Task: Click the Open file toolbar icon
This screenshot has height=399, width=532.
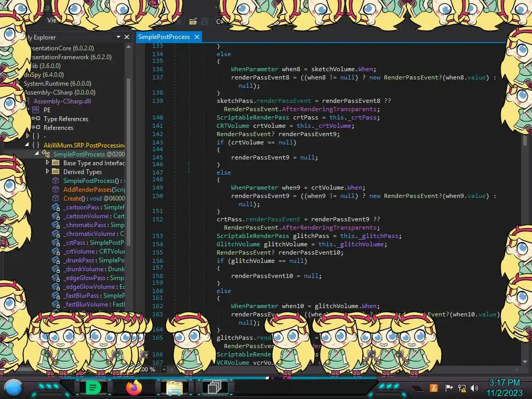Action: pyautogui.click(x=193, y=22)
